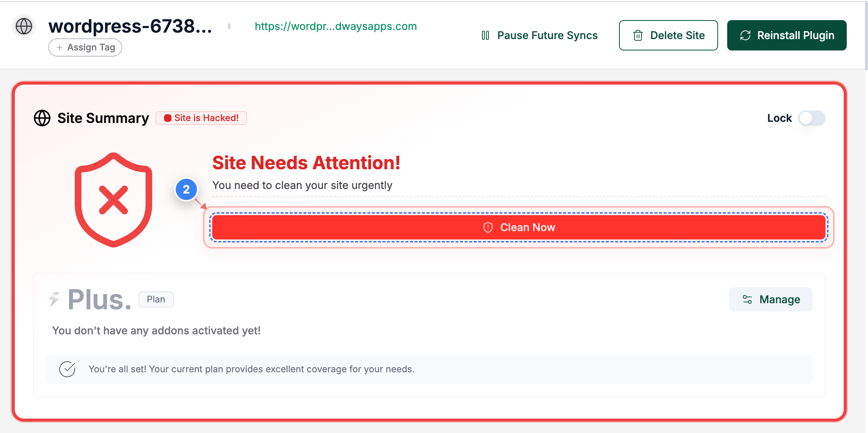Click the sync icon in Reinstall Plugin
Image resolution: width=868 pixels, height=433 pixels.
tap(745, 35)
